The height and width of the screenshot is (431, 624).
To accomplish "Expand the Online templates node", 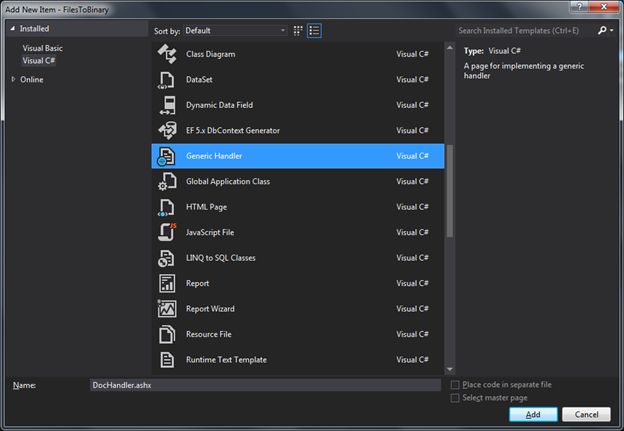I will pyautogui.click(x=13, y=79).
